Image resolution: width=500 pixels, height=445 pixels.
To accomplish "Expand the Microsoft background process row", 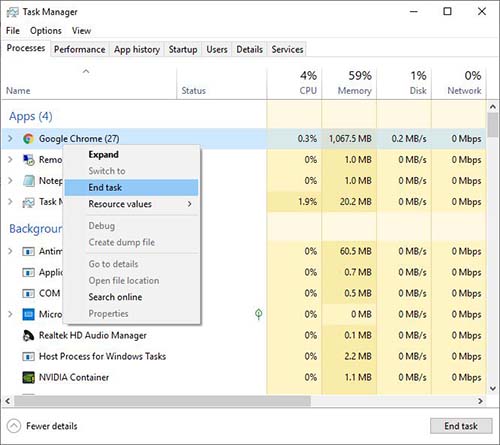I will click(x=10, y=314).
